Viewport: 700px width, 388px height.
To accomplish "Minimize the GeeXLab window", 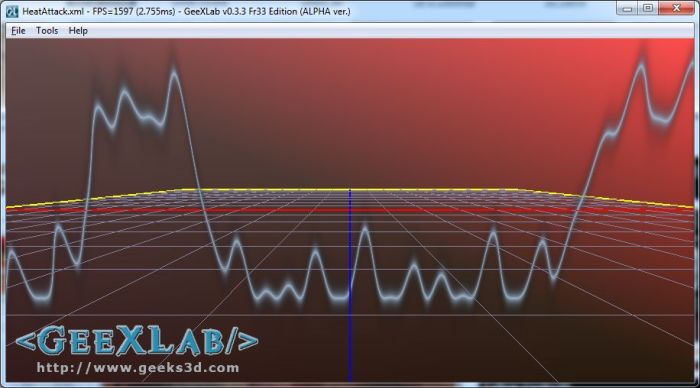I will [627, 8].
